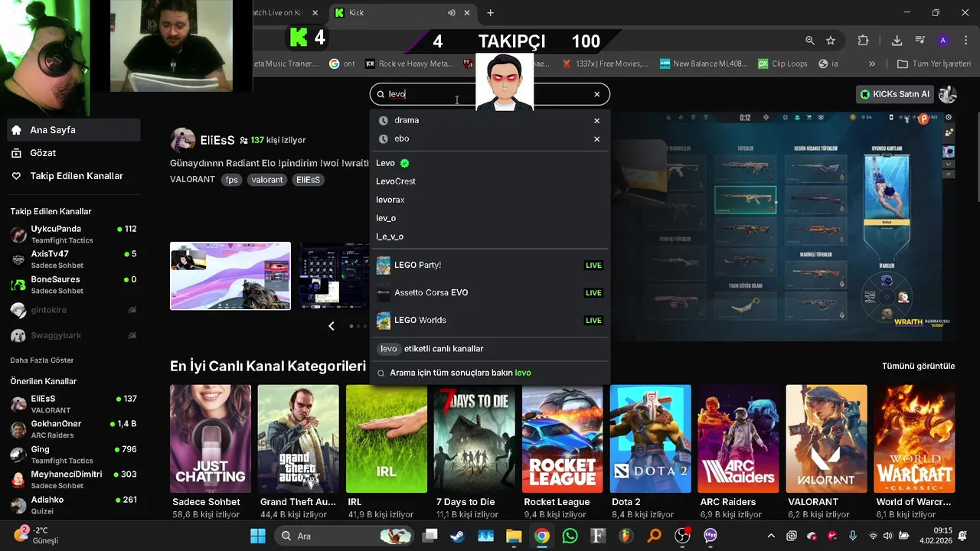Open the Chrome extensions puzzle icon
The height and width of the screenshot is (551, 980).
[864, 41]
